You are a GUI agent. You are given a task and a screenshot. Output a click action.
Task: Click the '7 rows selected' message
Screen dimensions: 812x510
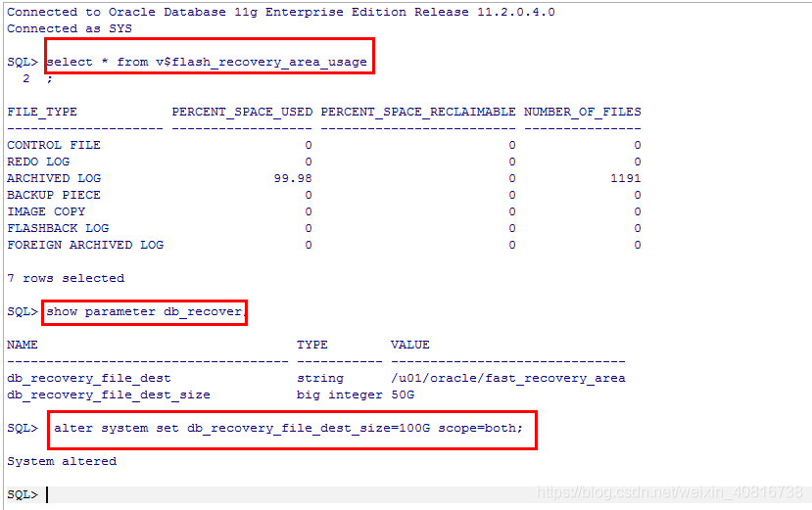coord(66,278)
